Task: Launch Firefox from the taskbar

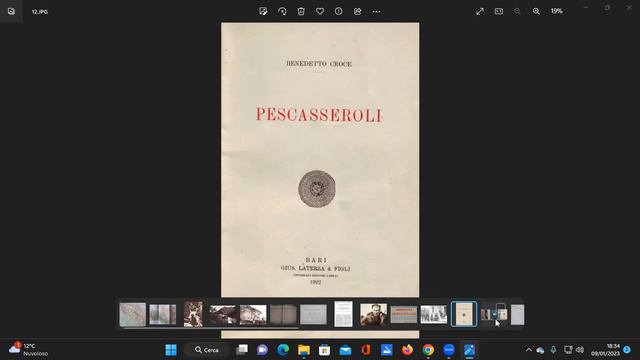Action: click(x=407, y=350)
